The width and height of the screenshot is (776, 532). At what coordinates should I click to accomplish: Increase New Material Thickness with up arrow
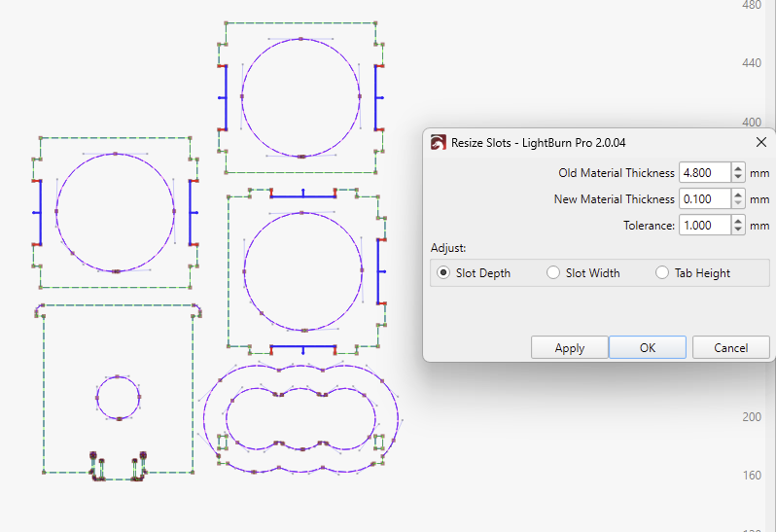(x=738, y=195)
